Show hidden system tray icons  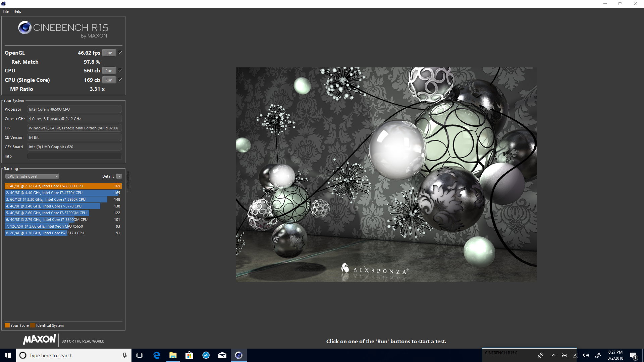point(553,355)
